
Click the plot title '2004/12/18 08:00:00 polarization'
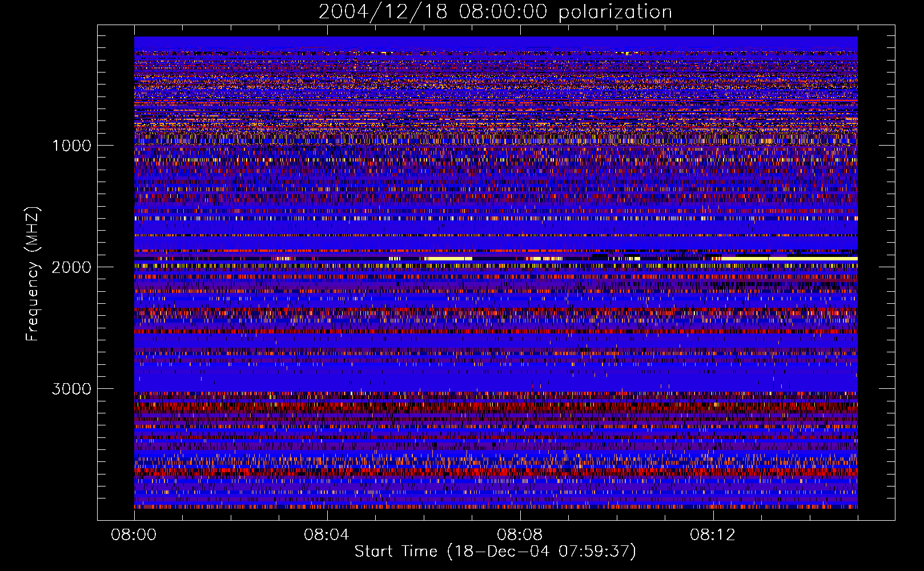click(495, 12)
